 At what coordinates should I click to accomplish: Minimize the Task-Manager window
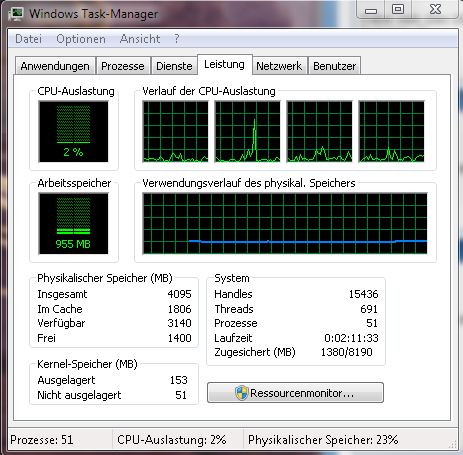point(371,10)
